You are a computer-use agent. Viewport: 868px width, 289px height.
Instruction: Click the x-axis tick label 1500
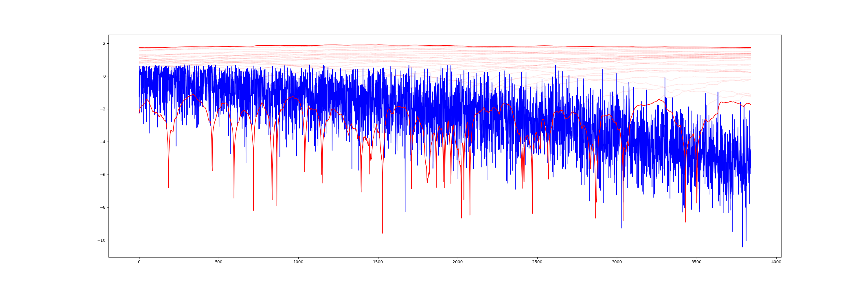pos(378,262)
